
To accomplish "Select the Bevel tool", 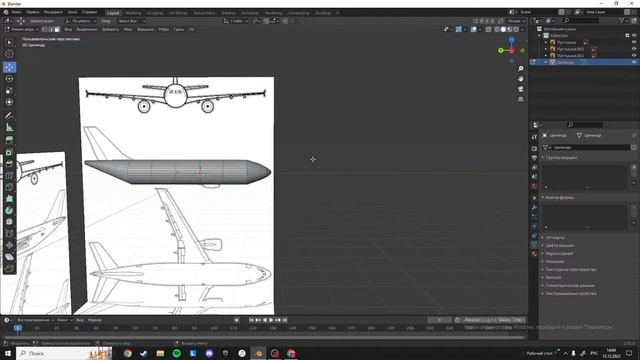I will tap(9, 164).
